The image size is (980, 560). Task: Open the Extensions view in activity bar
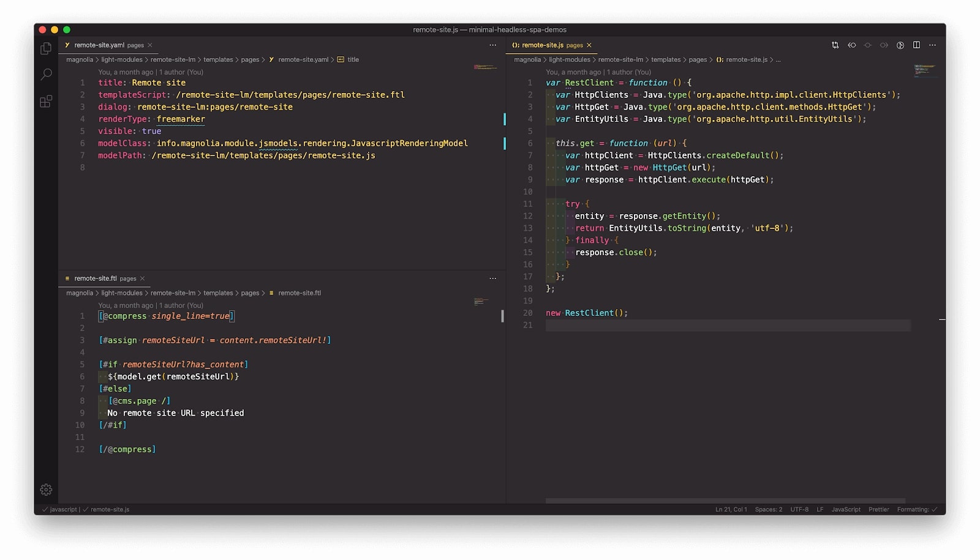[46, 102]
